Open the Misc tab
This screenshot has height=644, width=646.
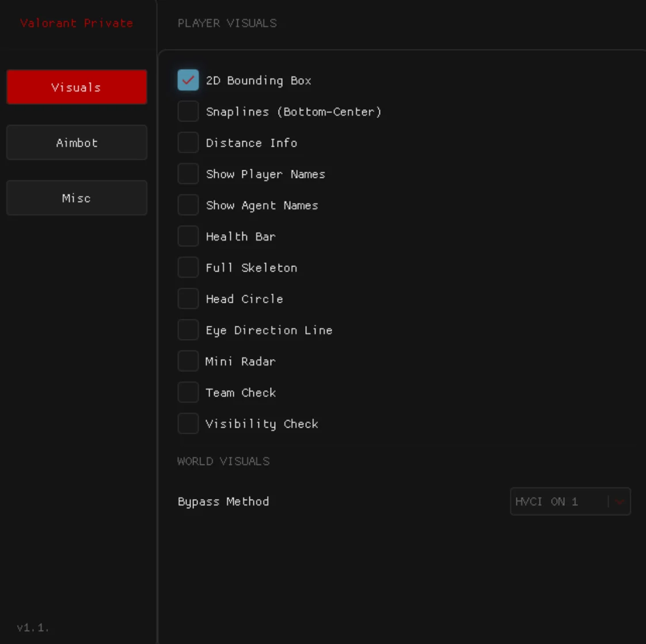tap(77, 198)
